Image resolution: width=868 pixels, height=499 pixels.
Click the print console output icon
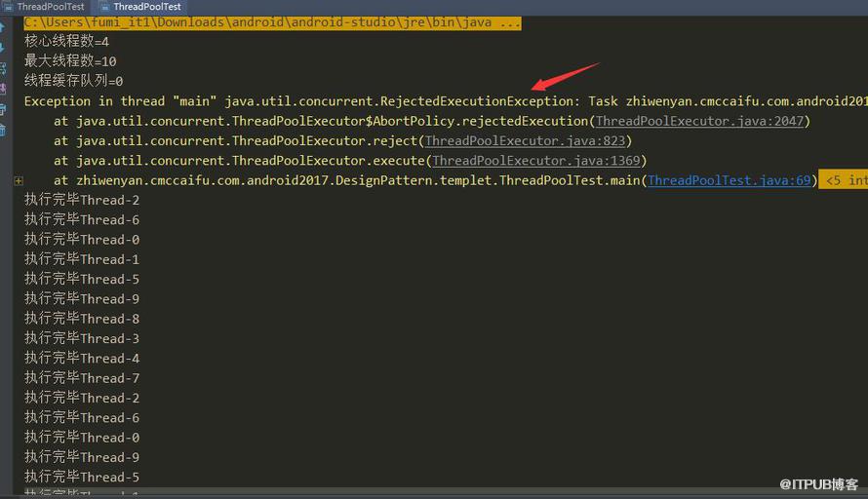tap(2, 109)
